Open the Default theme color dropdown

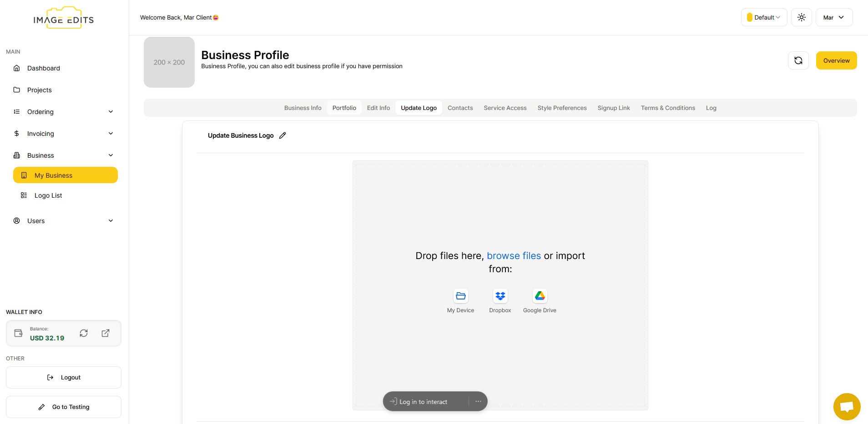tap(764, 17)
